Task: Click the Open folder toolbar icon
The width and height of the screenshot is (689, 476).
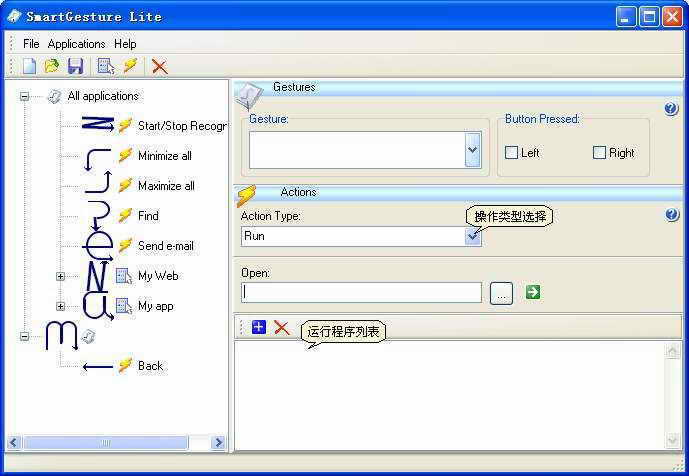Action: coord(52,66)
